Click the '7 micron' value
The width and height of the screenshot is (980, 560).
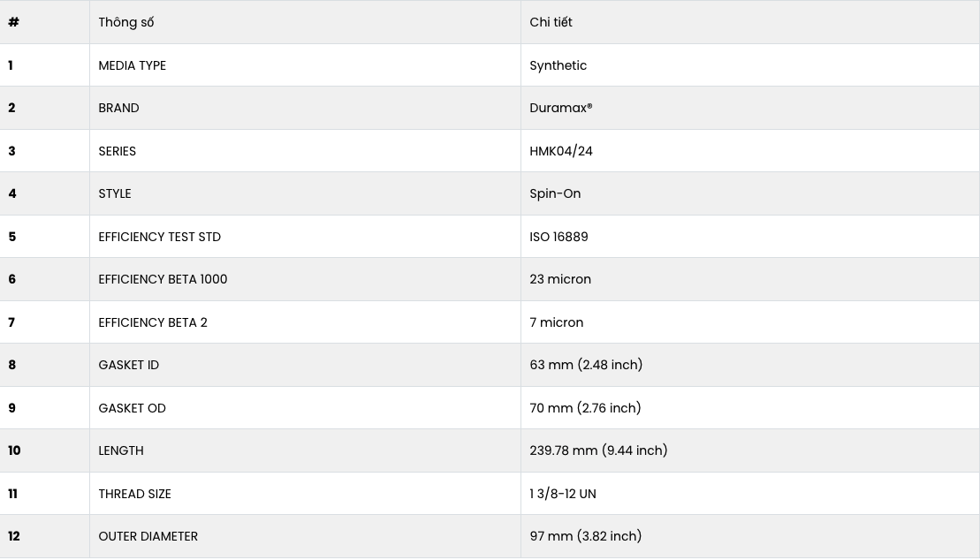click(x=556, y=322)
